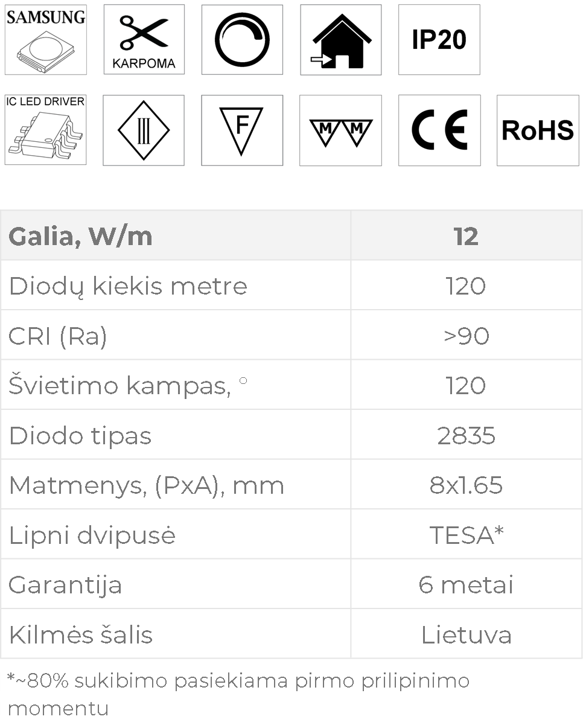Click the Kilmės šalis value Lietuva
Image resolution: width=583 pixels, height=728 pixels.
coord(467,634)
